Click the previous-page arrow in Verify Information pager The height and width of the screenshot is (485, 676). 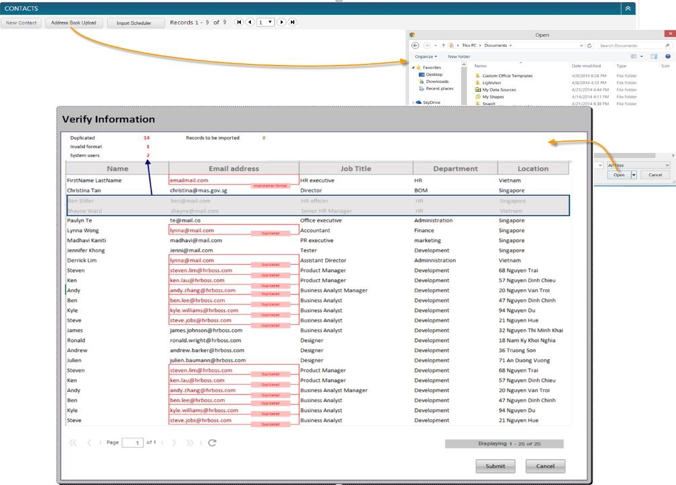click(x=89, y=443)
